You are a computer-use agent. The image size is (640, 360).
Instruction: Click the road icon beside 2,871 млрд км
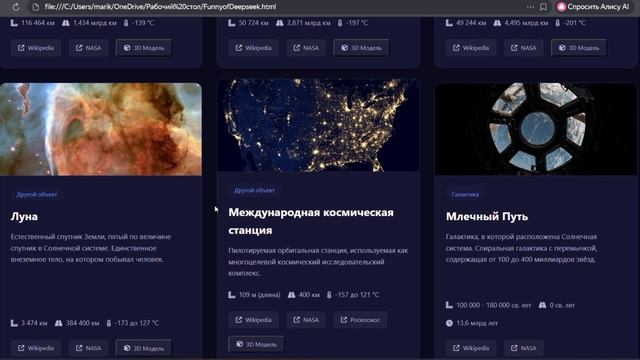(280, 23)
